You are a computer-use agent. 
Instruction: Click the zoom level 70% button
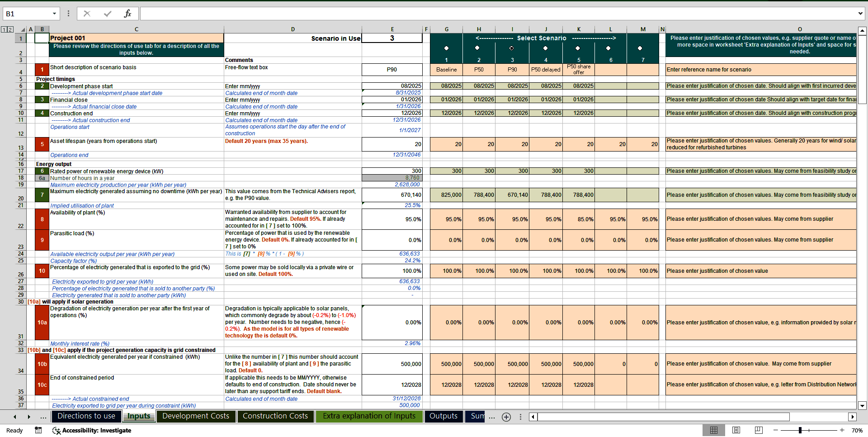click(857, 430)
